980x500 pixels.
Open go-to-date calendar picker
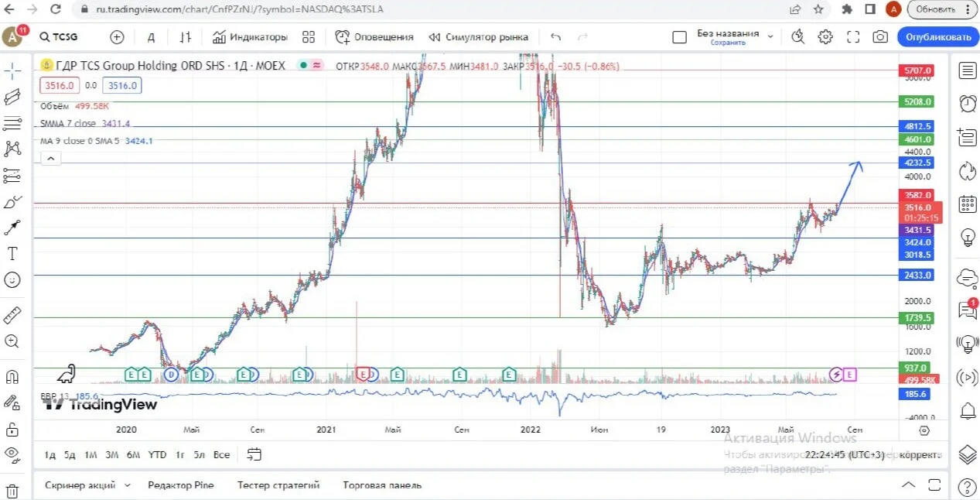click(254, 454)
